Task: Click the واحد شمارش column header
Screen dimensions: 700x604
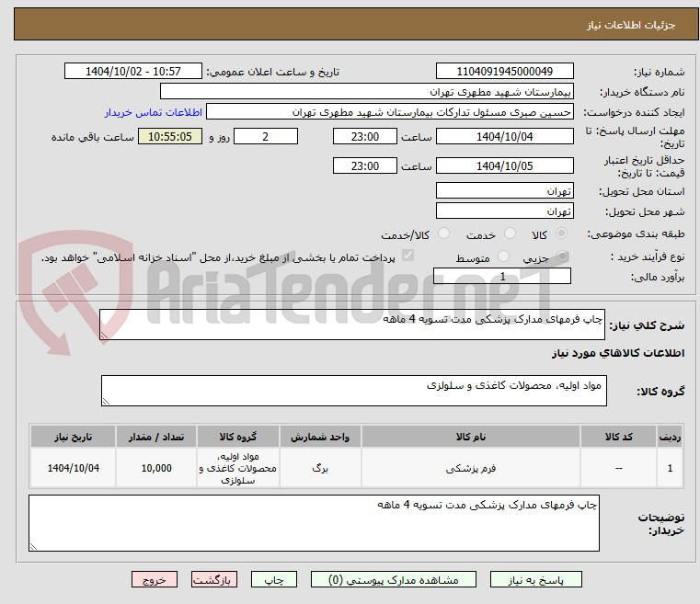Action: pos(320,437)
